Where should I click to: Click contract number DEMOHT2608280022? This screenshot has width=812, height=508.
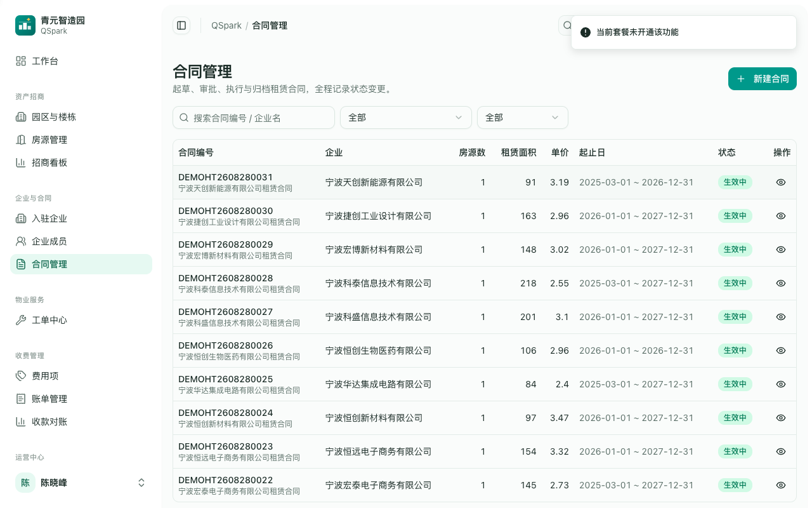point(226,480)
